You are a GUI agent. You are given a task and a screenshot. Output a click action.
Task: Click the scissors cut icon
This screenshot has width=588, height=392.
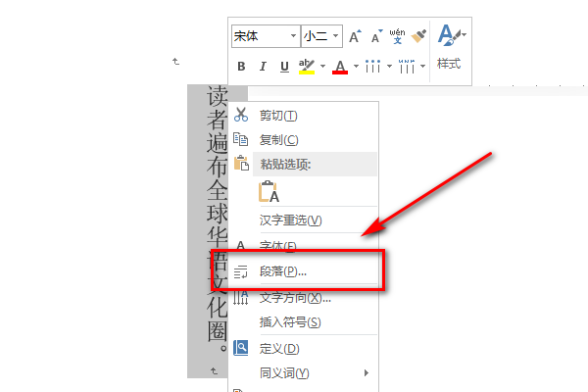[241, 115]
